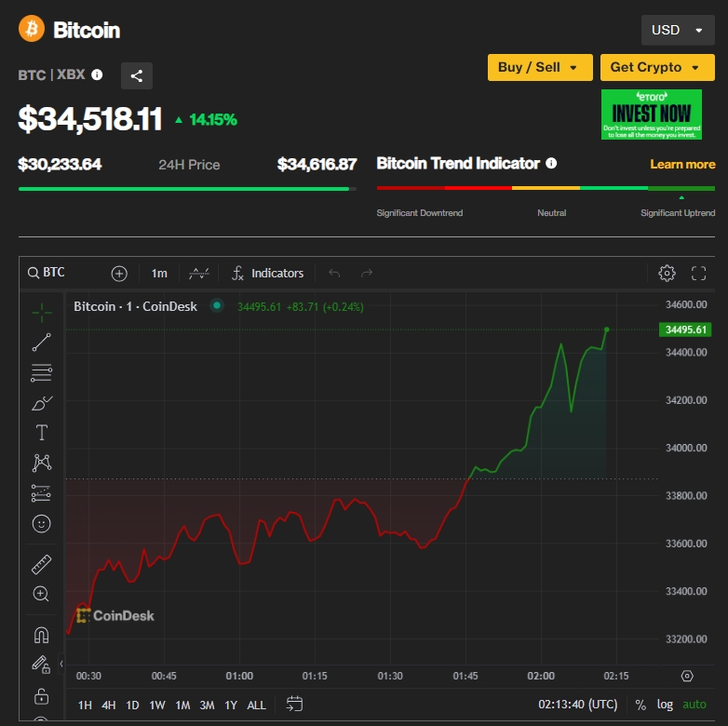This screenshot has height=726, width=728.
Task: Open the chart style selector icon
Action: pyautogui.click(x=198, y=274)
